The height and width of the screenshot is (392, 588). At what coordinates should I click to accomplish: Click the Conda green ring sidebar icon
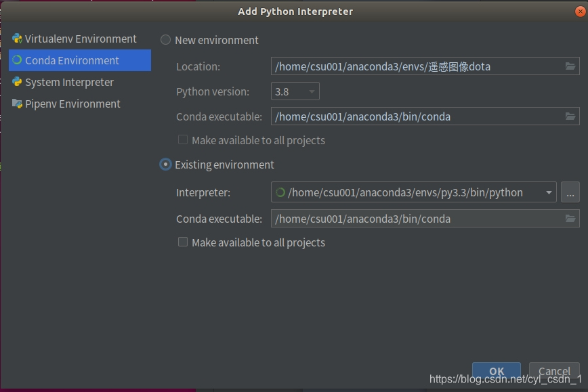point(17,60)
